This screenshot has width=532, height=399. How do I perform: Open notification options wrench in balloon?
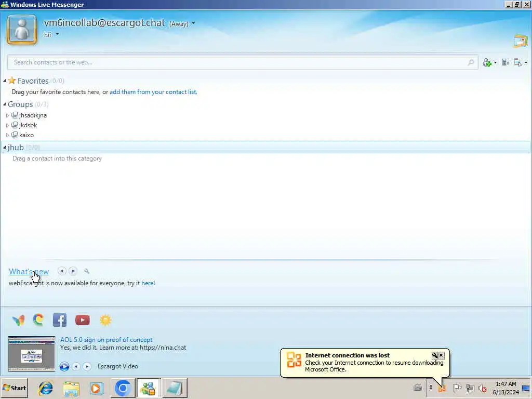click(x=435, y=355)
